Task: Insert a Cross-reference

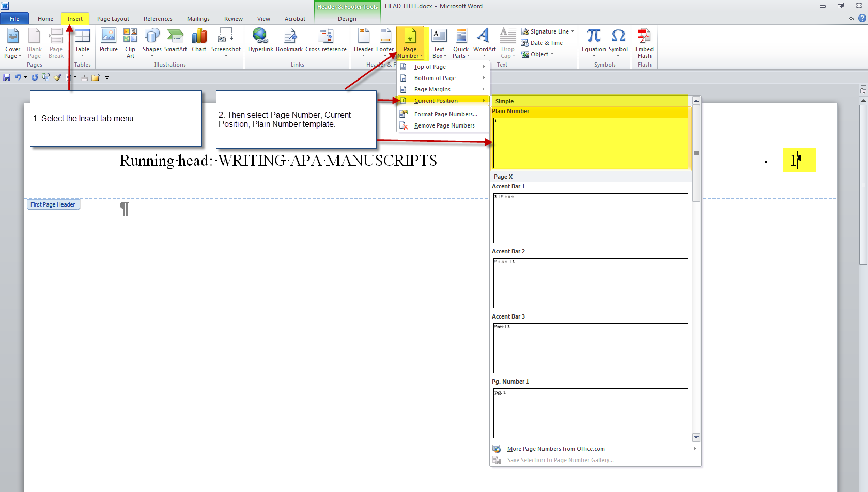Action: 326,40
